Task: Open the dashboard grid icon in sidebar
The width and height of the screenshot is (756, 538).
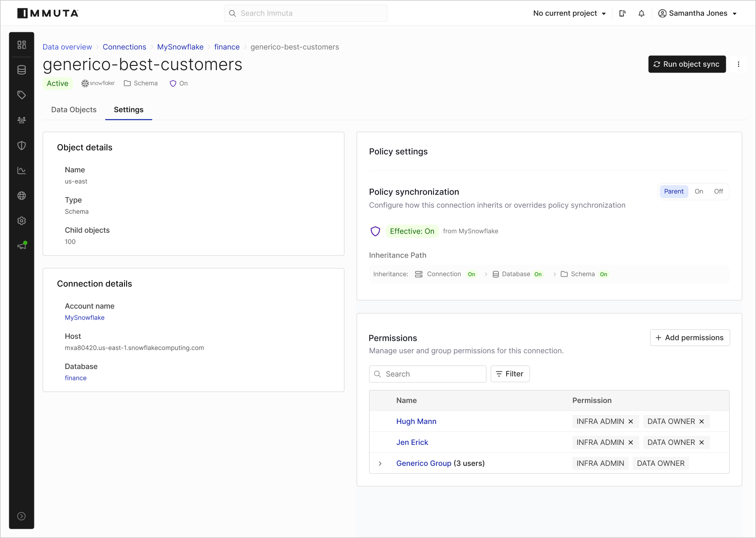Action: (21, 45)
